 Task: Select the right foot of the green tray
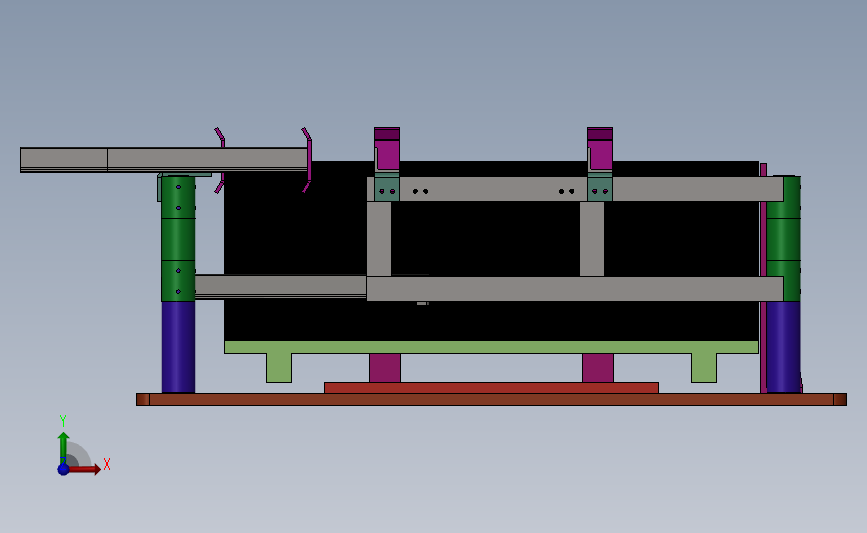point(704,368)
